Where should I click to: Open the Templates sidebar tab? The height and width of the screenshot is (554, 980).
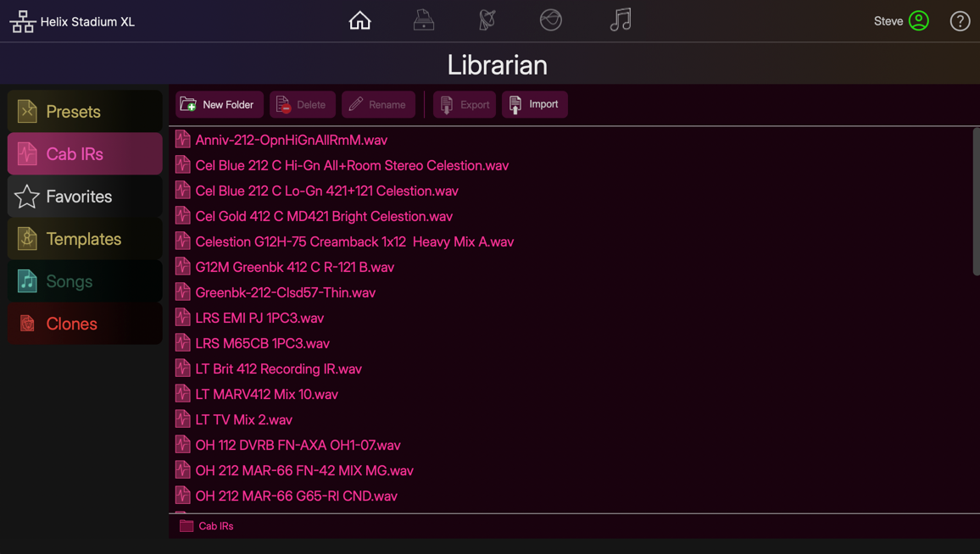(85, 239)
